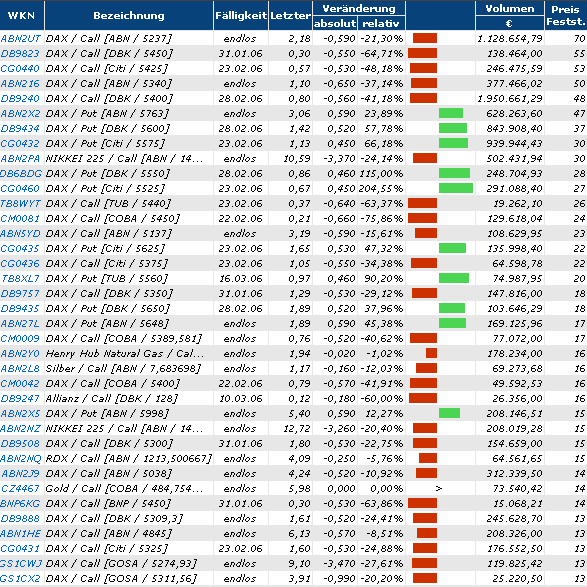Open WKN link CZ4467
This screenshot has width=587, height=587.
(x=20, y=488)
